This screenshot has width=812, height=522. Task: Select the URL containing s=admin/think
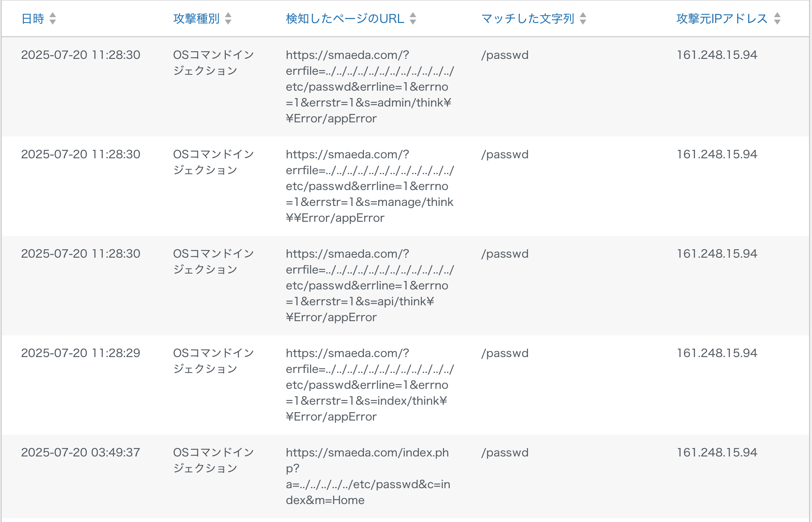point(370,87)
